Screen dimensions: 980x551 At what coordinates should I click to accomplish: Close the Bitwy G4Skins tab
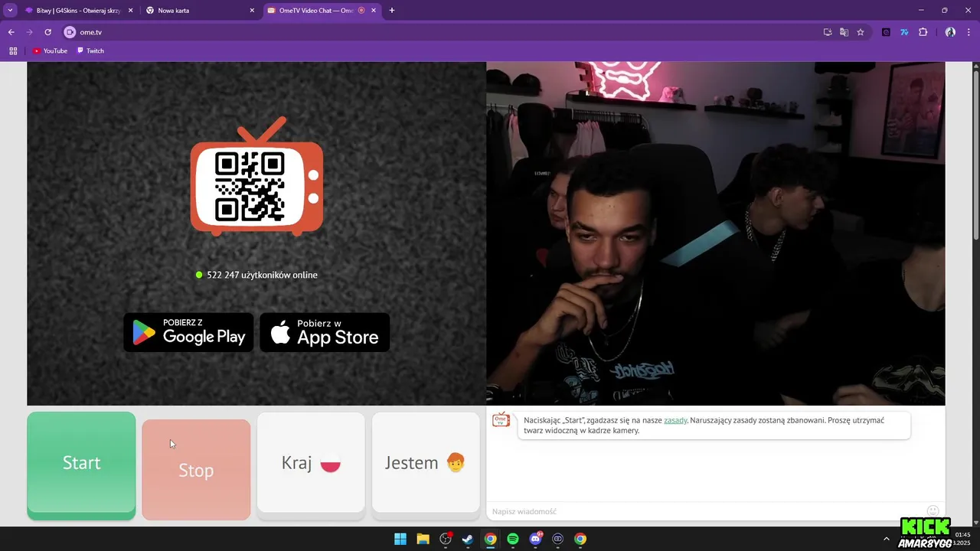(x=130, y=11)
